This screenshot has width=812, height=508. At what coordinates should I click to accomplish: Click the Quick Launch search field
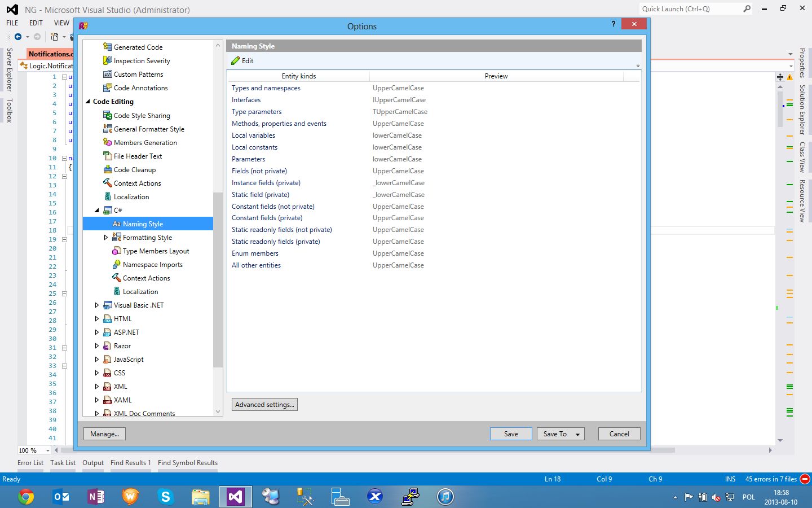click(x=691, y=8)
